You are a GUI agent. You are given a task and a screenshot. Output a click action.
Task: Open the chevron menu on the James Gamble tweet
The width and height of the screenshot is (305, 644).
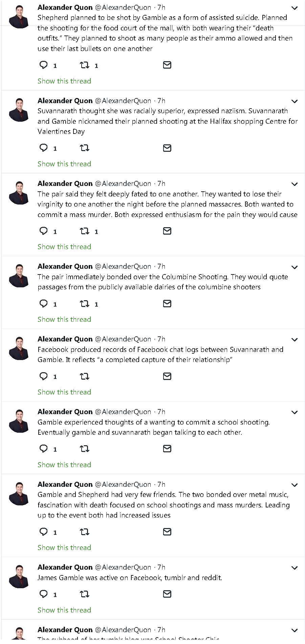click(295, 568)
